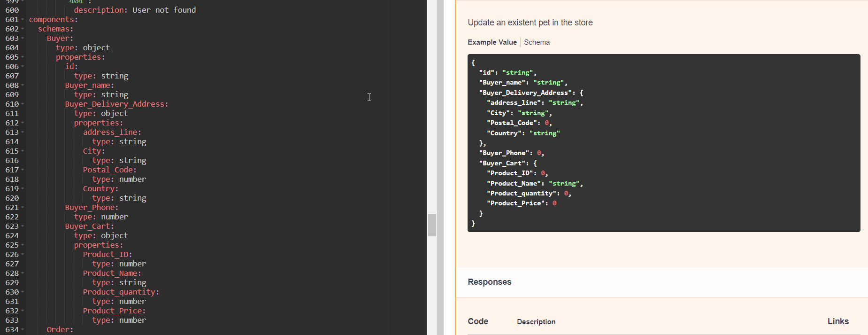The height and width of the screenshot is (335, 868).
Task: Select the Example Value tab
Action: pos(492,42)
